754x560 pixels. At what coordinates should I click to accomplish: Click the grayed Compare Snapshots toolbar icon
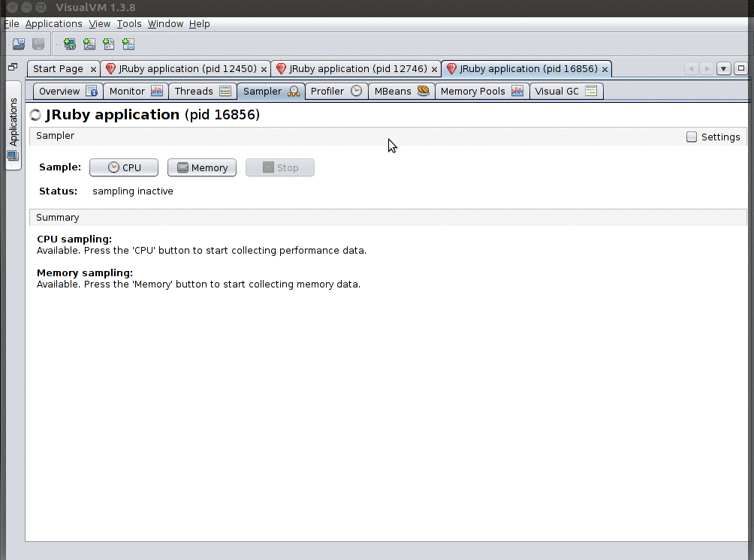pos(38,44)
